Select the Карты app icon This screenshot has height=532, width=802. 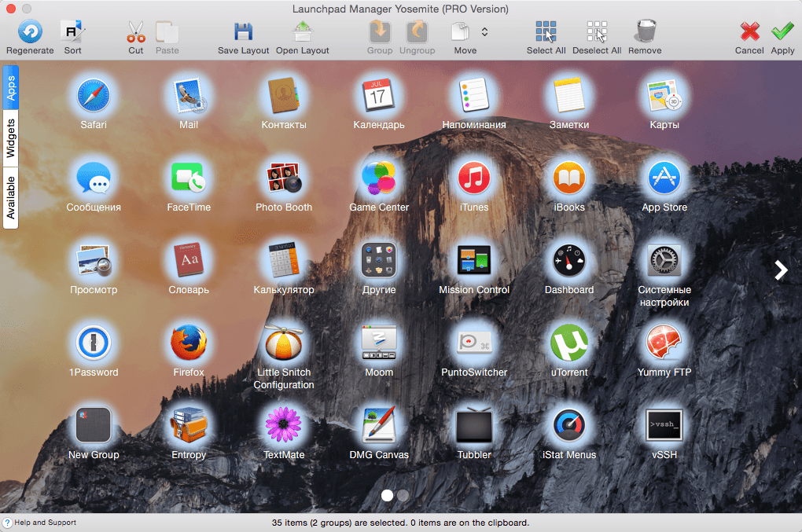tap(664, 96)
